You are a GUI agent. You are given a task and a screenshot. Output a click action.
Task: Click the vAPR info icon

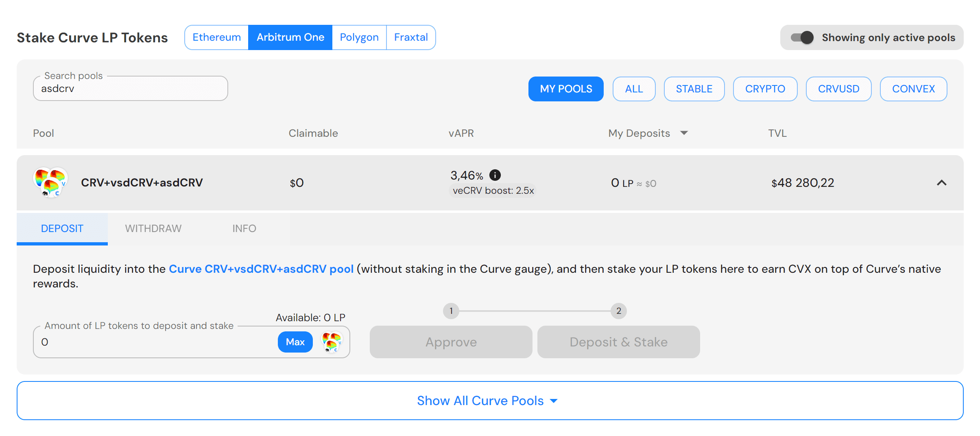tap(495, 175)
